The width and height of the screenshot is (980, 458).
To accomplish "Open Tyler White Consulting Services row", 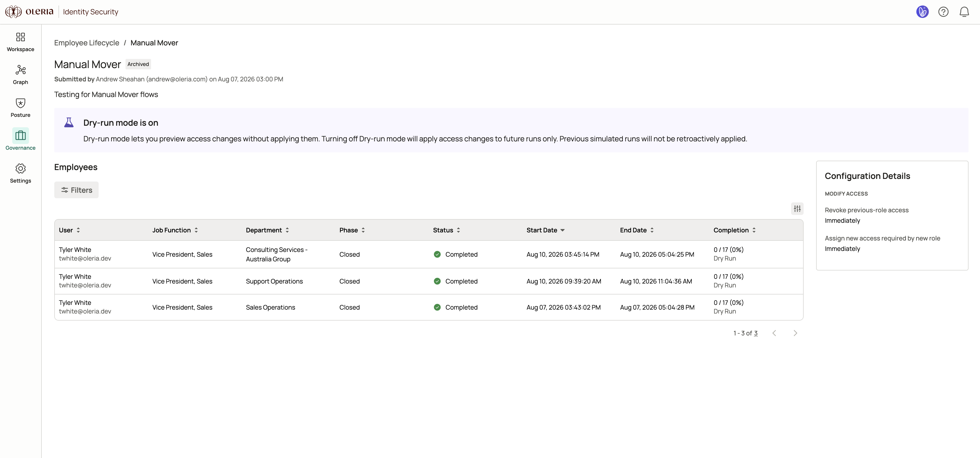I will (x=429, y=254).
